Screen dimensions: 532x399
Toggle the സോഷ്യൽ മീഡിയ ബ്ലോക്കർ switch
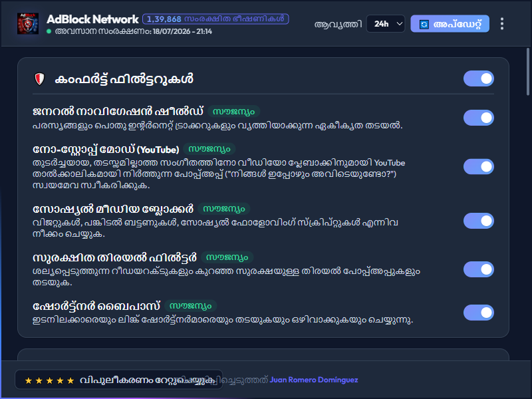pyautogui.click(x=478, y=221)
